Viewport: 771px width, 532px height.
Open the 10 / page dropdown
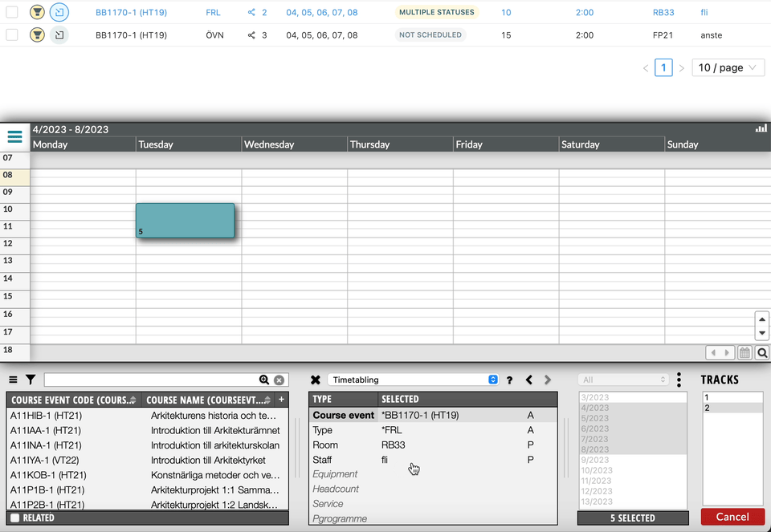tap(728, 67)
